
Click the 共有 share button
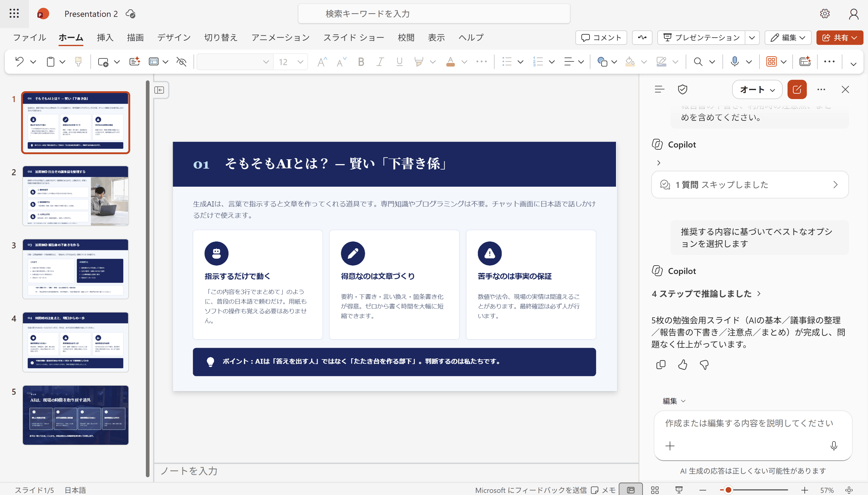[839, 37]
